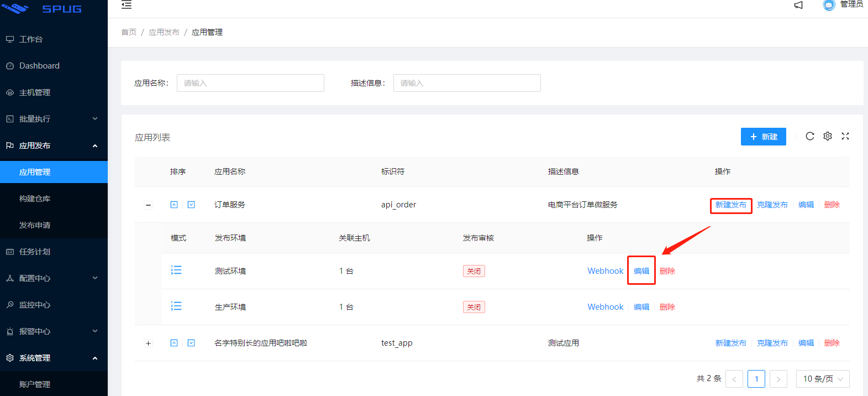This screenshot has height=396, width=868.
Task: Refresh the 应用列表 table
Action: pyautogui.click(x=810, y=136)
